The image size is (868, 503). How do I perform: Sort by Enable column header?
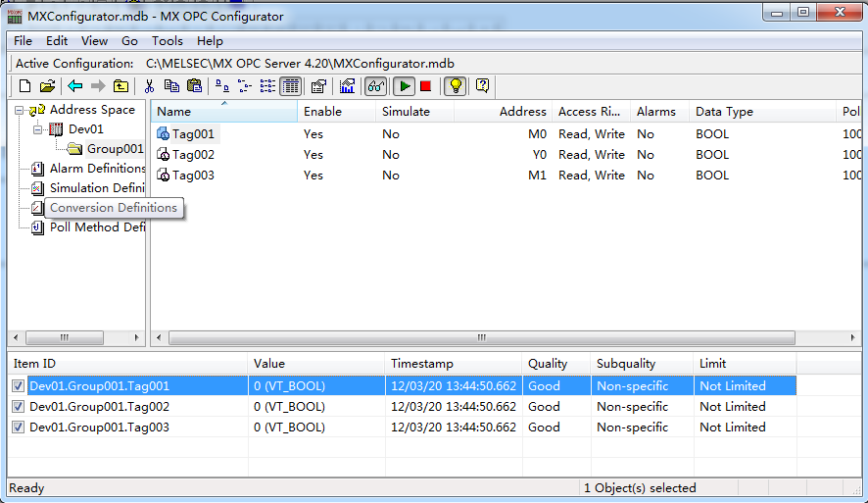click(x=337, y=112)
